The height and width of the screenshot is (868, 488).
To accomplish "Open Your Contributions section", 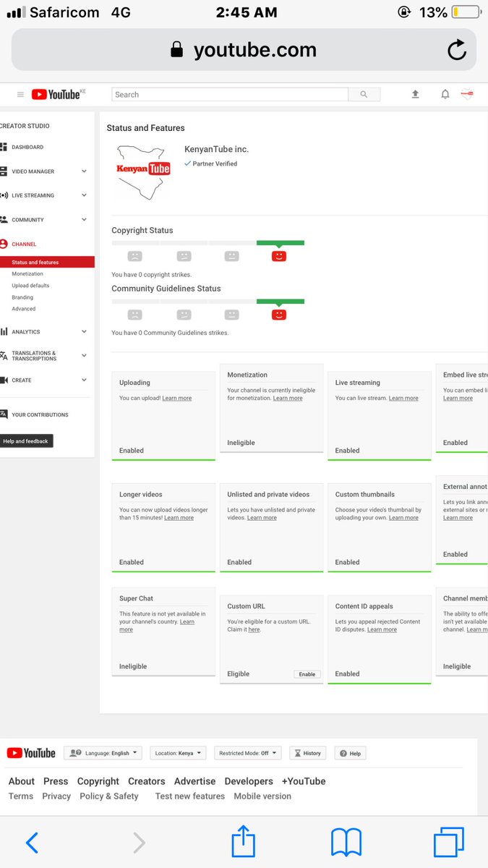I will pos(40,415).
